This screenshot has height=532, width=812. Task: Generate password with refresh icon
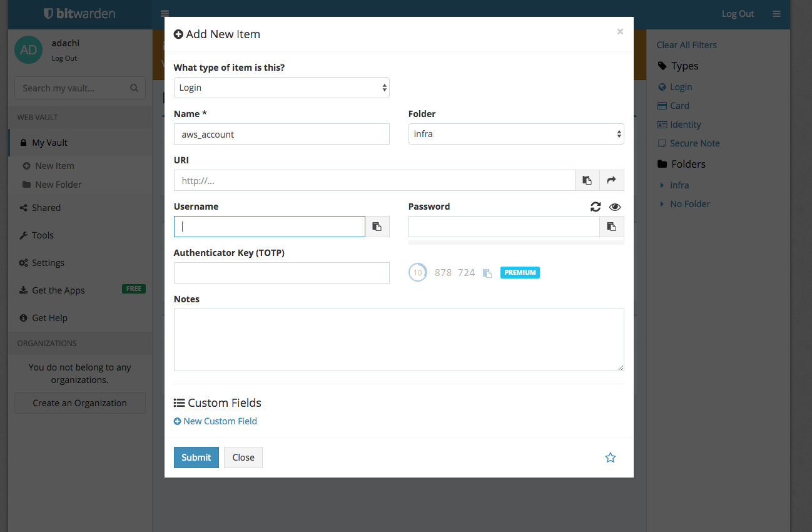[x=596, y=207]
